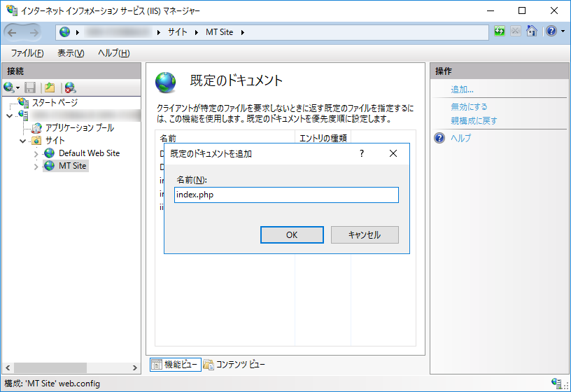Click the home icon in address bar
This screenshot has width=571, height=392.
pos(532,31)
